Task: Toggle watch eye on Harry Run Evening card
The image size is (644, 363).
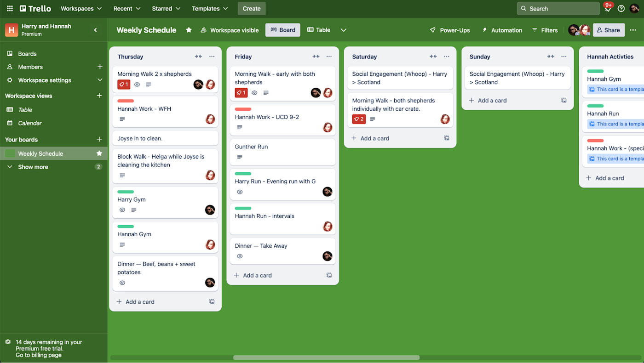Action: click(240, 192)
